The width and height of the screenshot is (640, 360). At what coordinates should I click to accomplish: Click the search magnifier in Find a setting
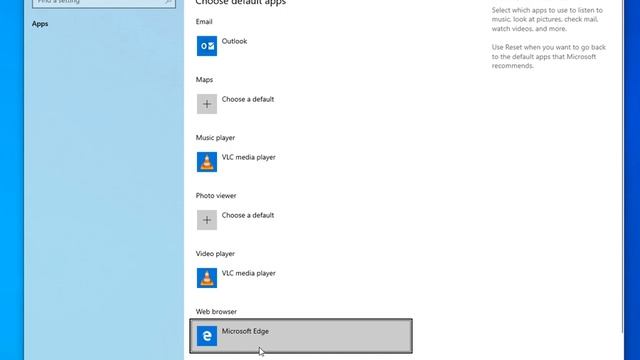[x=168, y=2]
